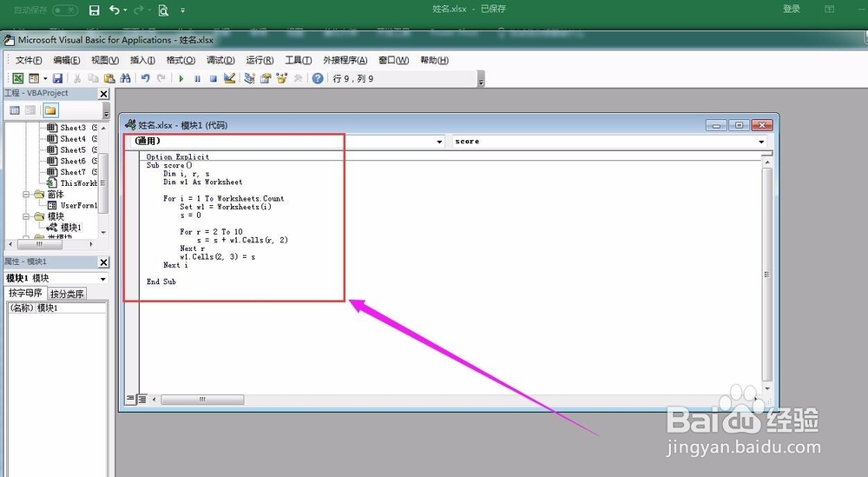Click the View Object icon in project panel
Screen dimensions: 868x477
(30, 110)
